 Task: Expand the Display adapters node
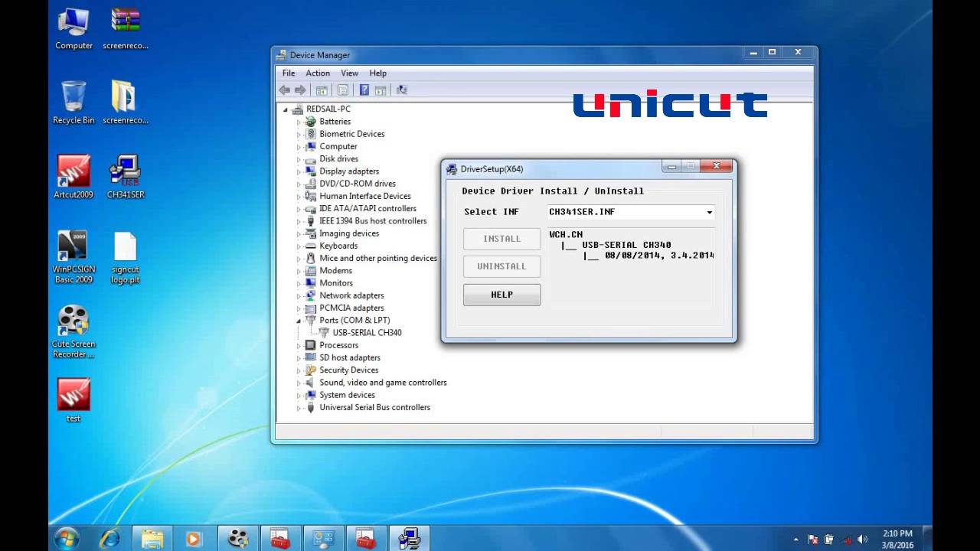(x=299, y=171)
